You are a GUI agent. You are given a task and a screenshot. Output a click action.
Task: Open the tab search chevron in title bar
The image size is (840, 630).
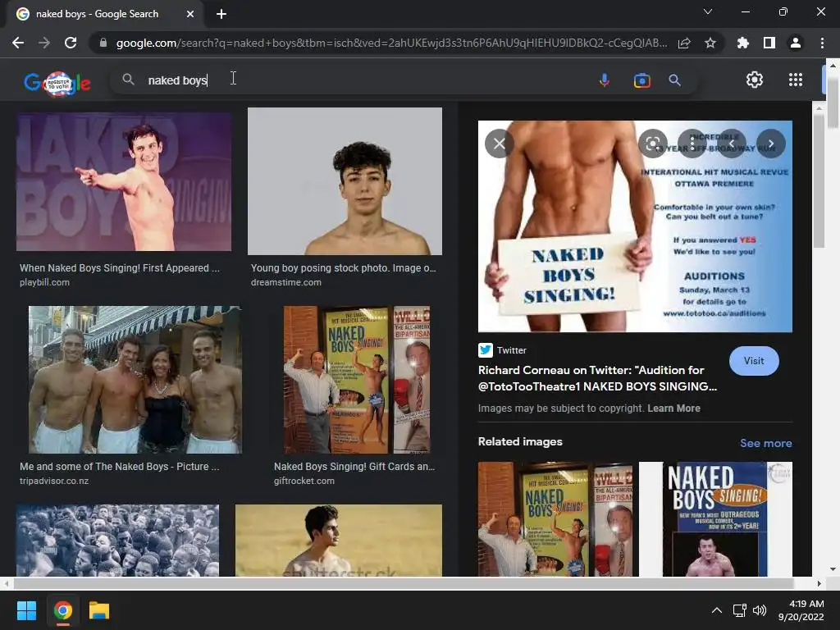[708, 11]
